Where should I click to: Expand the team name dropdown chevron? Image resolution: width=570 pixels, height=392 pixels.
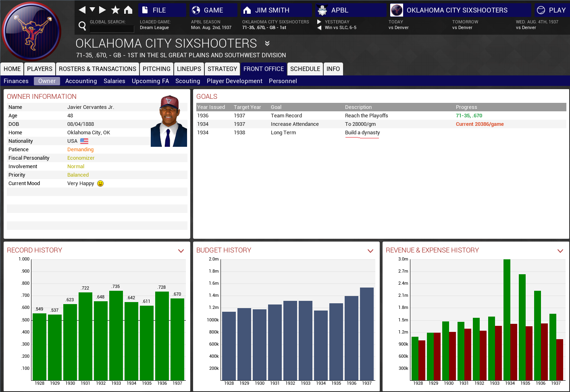(x=267, y=43)
